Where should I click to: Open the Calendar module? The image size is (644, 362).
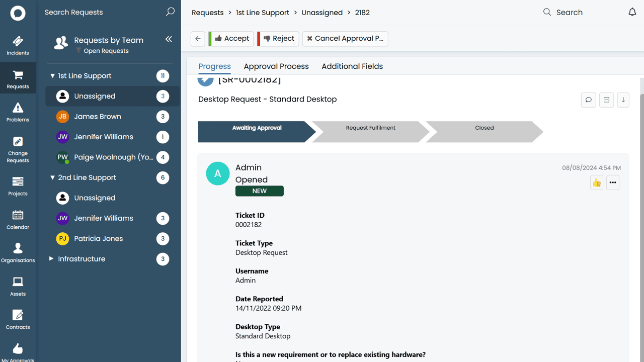[x=18, y=220]
